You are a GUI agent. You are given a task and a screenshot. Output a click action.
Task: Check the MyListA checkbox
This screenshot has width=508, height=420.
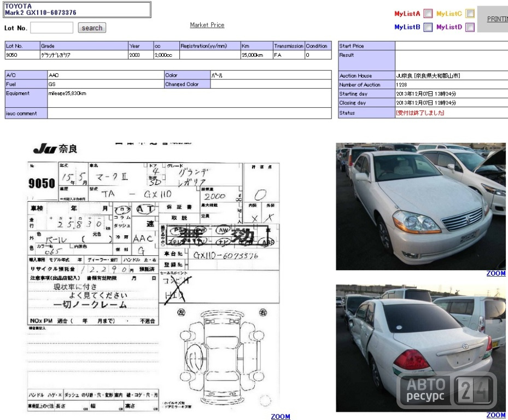pos(428,13)
